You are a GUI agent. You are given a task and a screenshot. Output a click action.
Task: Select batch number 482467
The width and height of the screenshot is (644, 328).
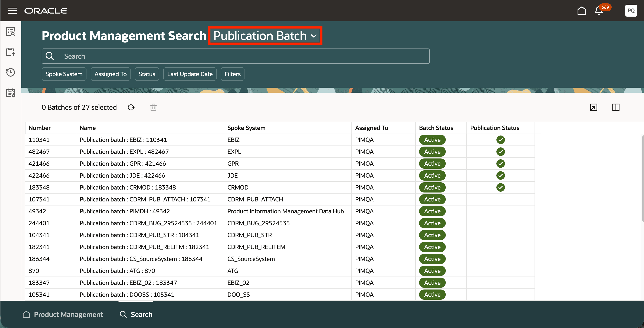tap(39, 152)
